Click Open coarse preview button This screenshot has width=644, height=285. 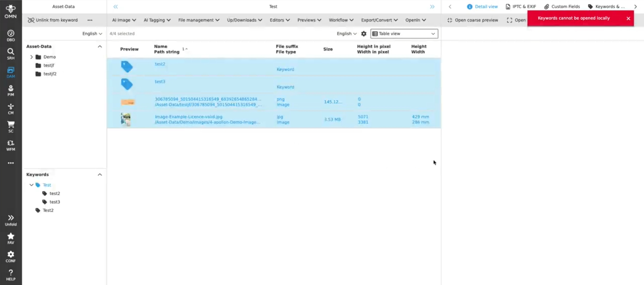[473, 20]
